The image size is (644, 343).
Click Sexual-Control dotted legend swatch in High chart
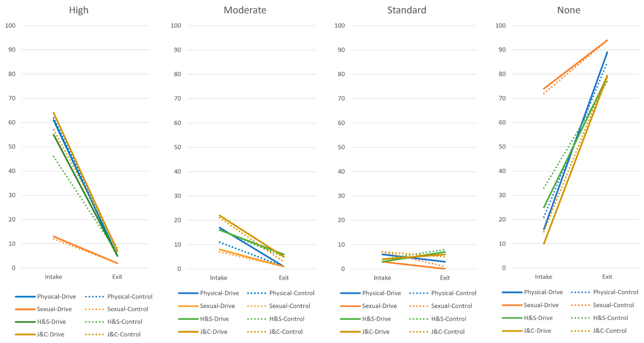(94, 309)
